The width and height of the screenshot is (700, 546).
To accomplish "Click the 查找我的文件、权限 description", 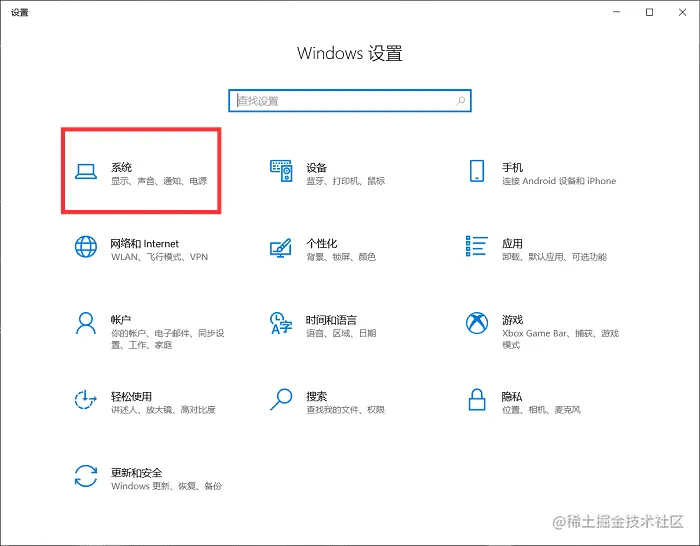I will 345,409.
